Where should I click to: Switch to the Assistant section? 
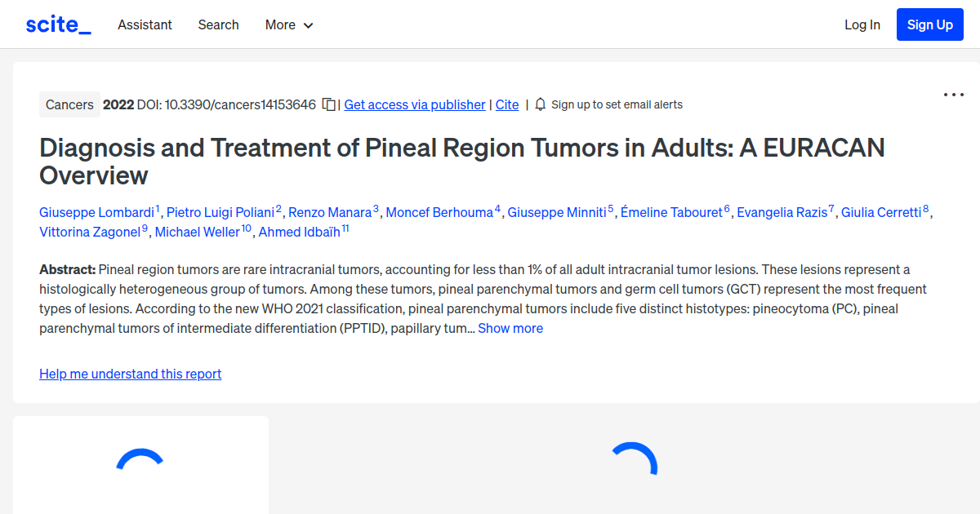[145, 24]
